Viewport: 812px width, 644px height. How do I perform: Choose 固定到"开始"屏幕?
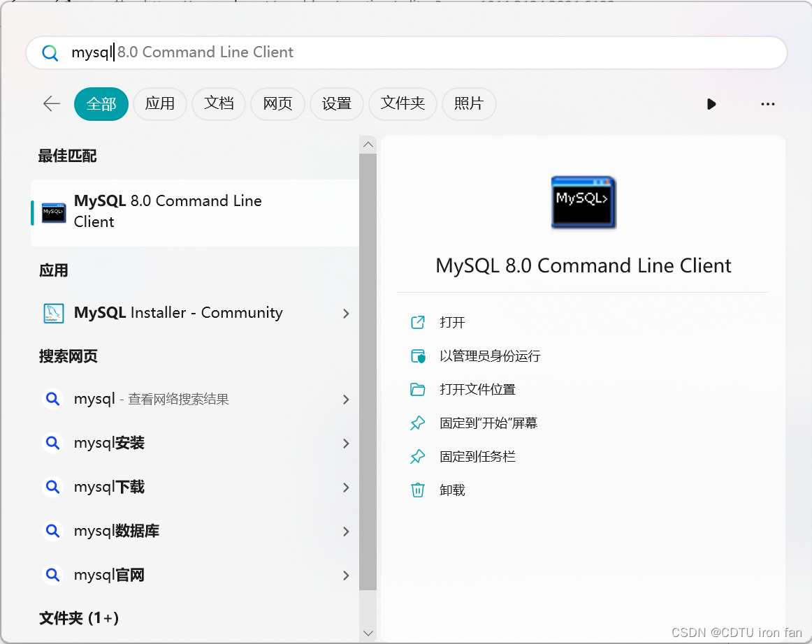[488, 423]
